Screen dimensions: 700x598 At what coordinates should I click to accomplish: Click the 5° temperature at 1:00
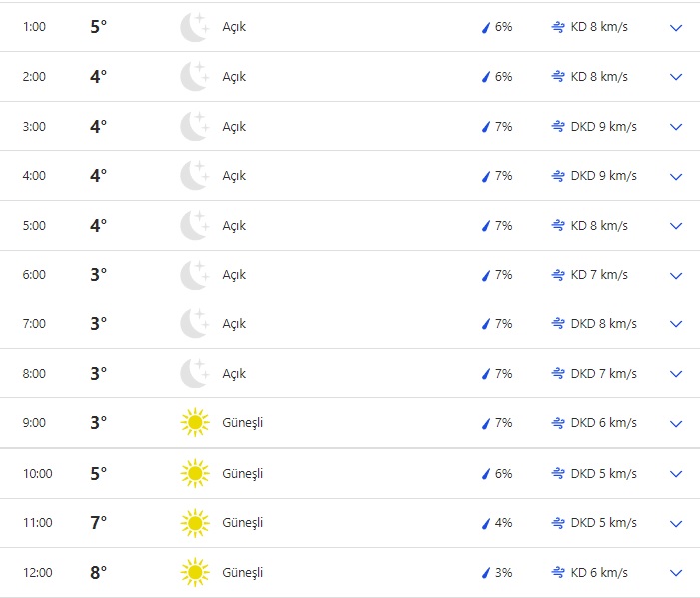coord(98,27)
